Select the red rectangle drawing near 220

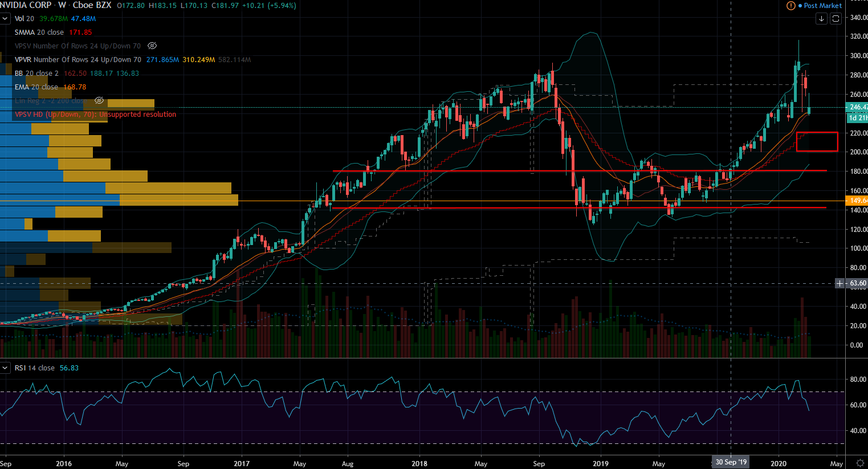(817, 142)
